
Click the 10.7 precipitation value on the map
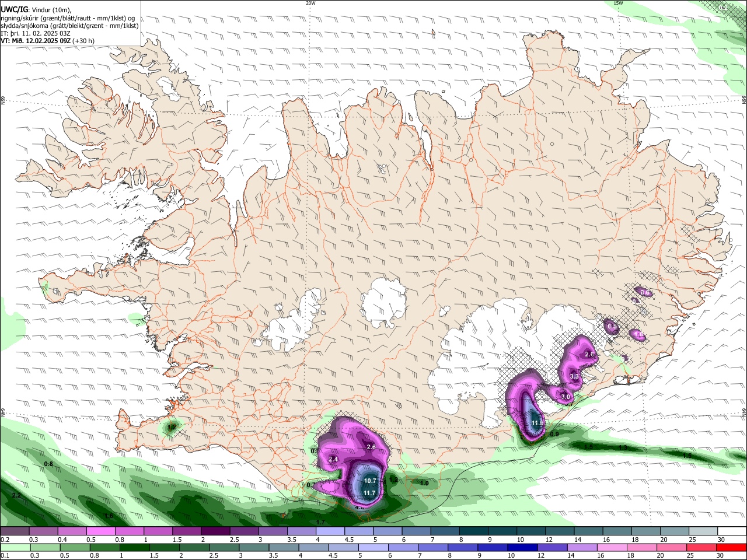tap(369, 481)
